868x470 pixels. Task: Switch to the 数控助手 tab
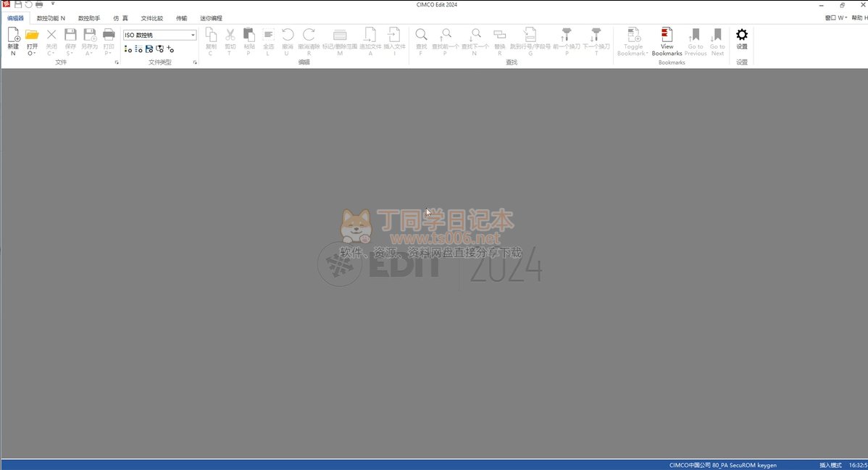[x=89, y=18]
